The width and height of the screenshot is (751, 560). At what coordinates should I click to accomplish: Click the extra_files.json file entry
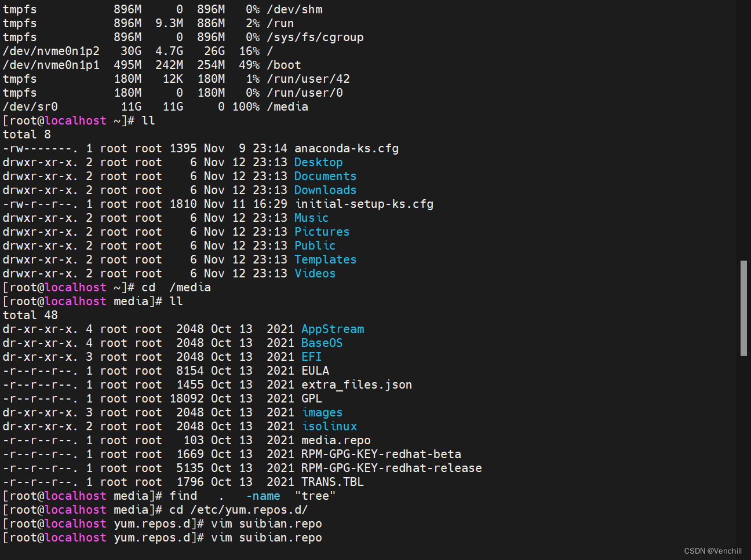(x=356, y=385)
